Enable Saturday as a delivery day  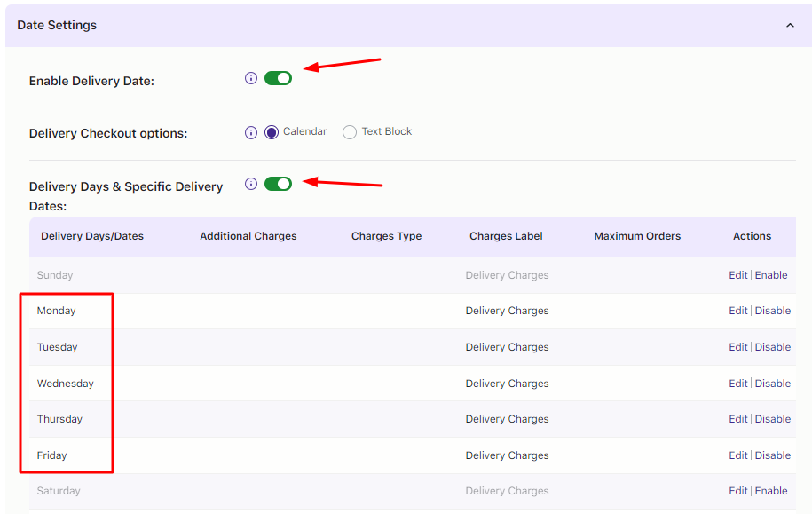(771, 491)
